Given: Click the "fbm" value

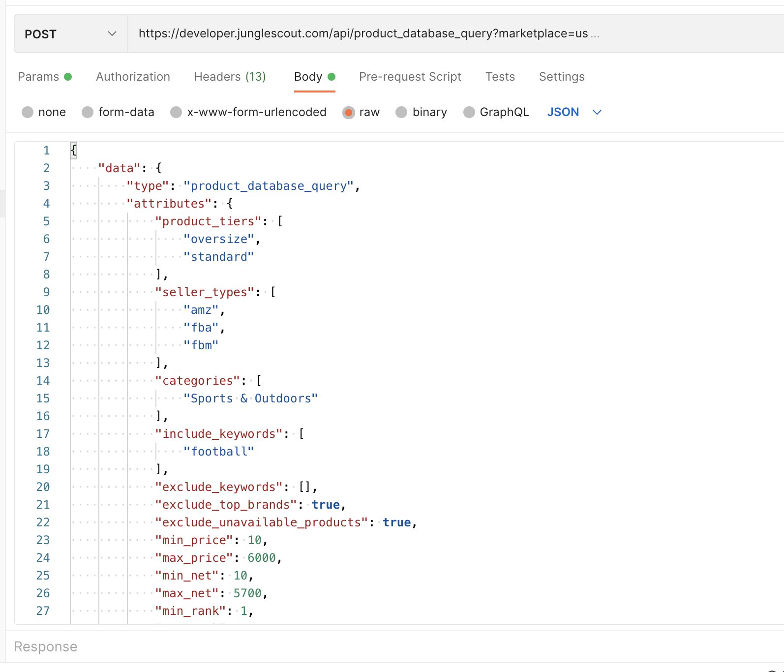Looking at the screenshot, I should (201, 345).
